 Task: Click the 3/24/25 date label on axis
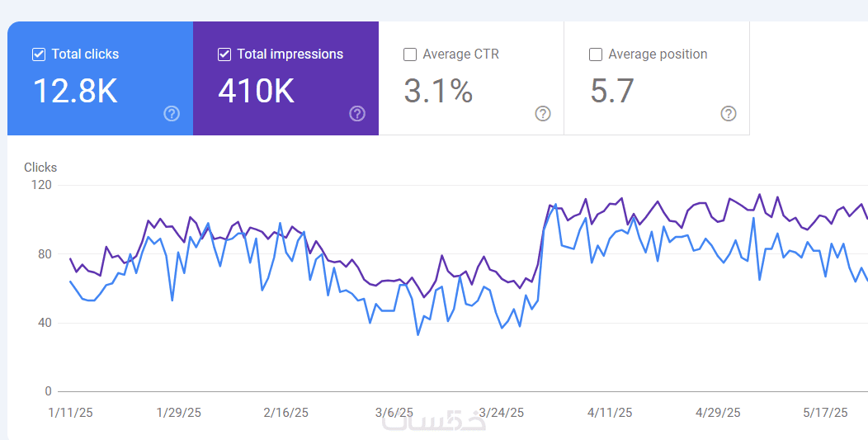tap(502, 413)
